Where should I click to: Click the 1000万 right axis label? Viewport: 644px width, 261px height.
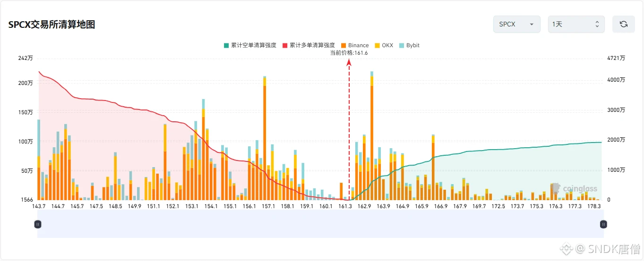[x=616, y=170]
